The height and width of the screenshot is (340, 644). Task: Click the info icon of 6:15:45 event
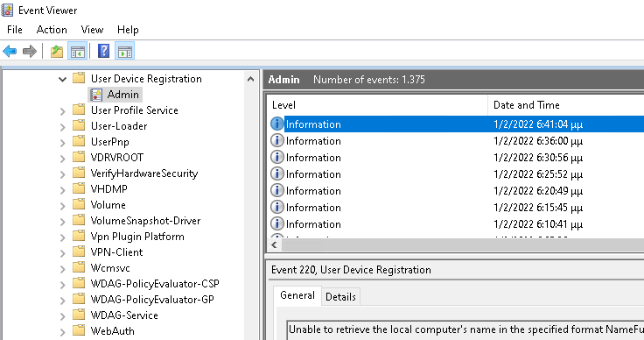(x=277, y=207)
